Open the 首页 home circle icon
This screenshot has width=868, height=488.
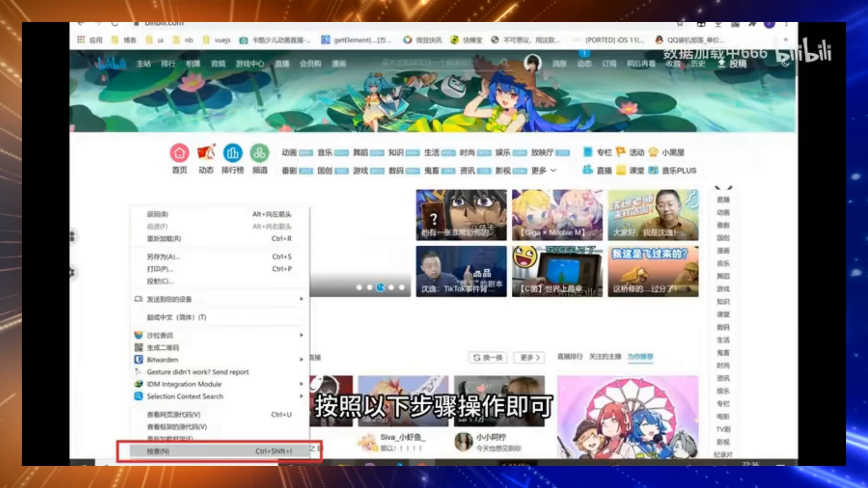point(179,153)
